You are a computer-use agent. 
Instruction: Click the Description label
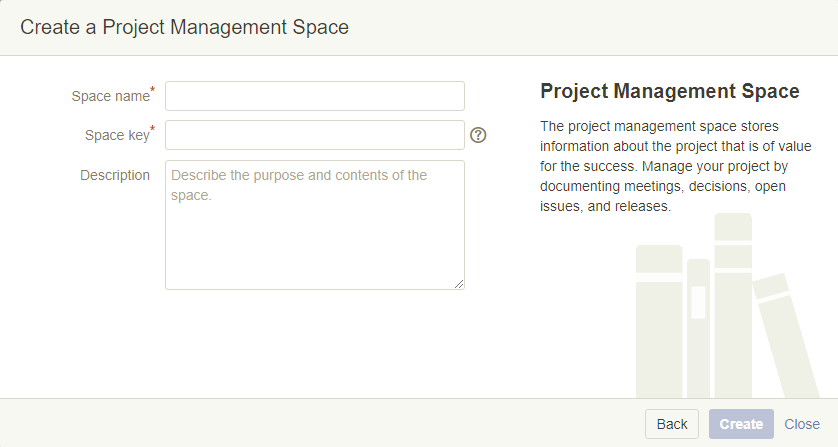coord(115,175)
